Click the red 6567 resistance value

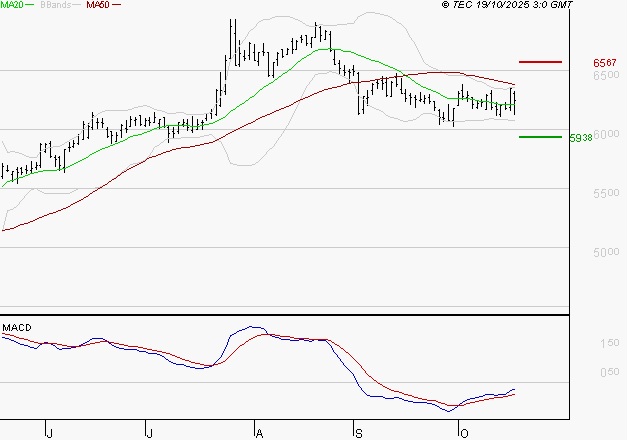coord(605,63)
